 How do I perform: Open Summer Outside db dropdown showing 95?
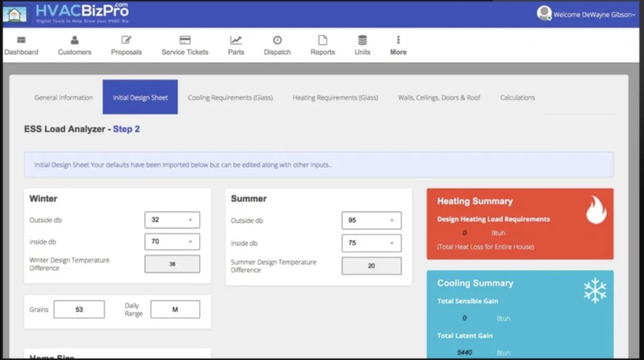coord(371,220)
